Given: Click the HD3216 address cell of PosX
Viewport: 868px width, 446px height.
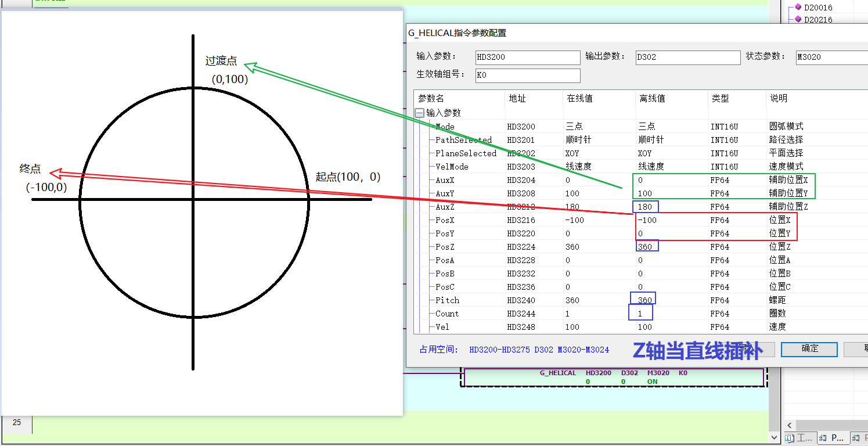Looking at the screenshot, I should click(521, 220).
